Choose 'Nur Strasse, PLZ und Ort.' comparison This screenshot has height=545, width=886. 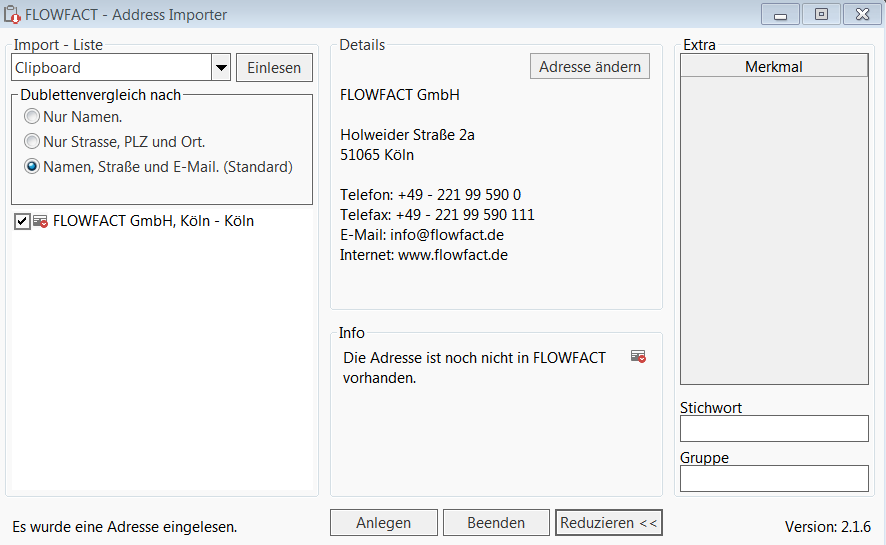tap(33, 142)
